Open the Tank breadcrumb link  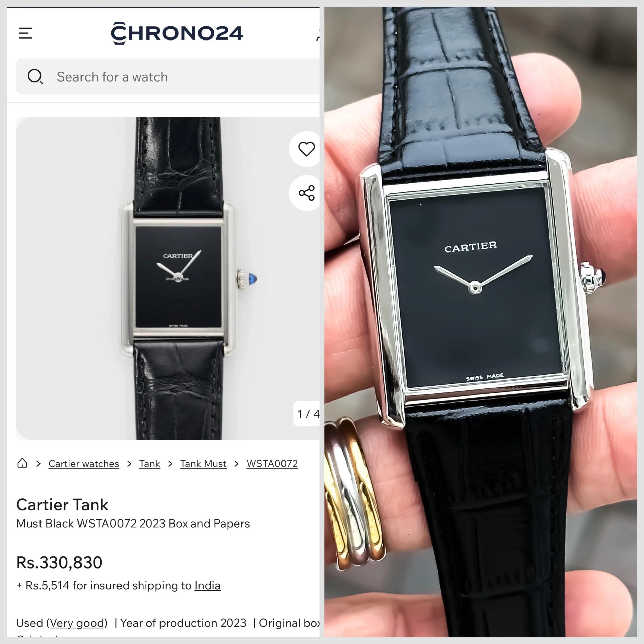150,464
